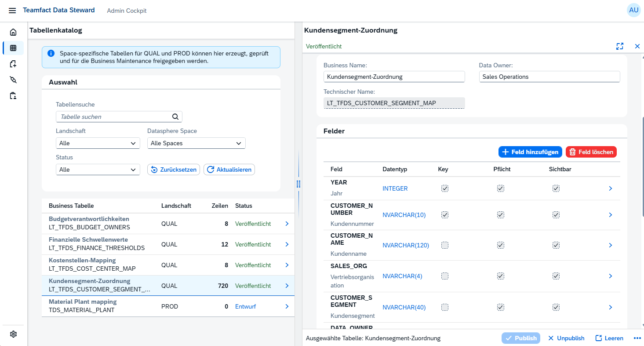
Task: Toggle Key checkbox for SALES_ORG
Action: click(x=444, y=276)
